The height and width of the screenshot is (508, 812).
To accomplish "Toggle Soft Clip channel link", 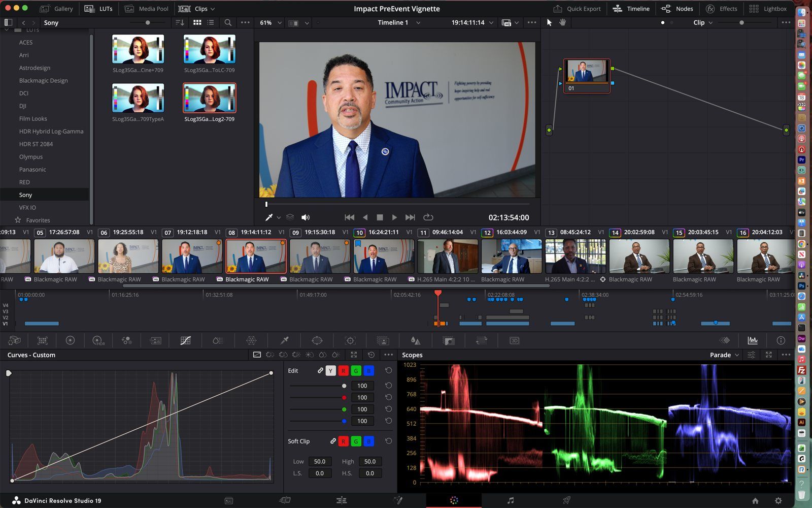I will click(x=333, y=441).
